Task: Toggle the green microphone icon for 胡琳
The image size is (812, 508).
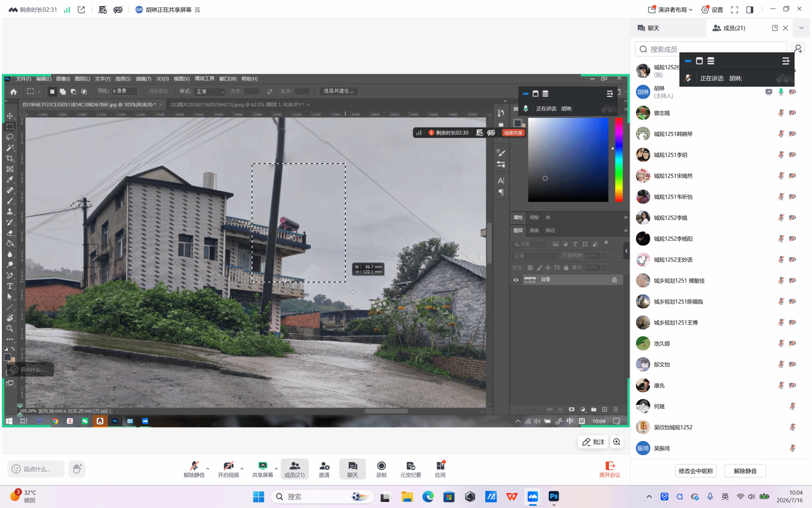Action: [781, 92]
